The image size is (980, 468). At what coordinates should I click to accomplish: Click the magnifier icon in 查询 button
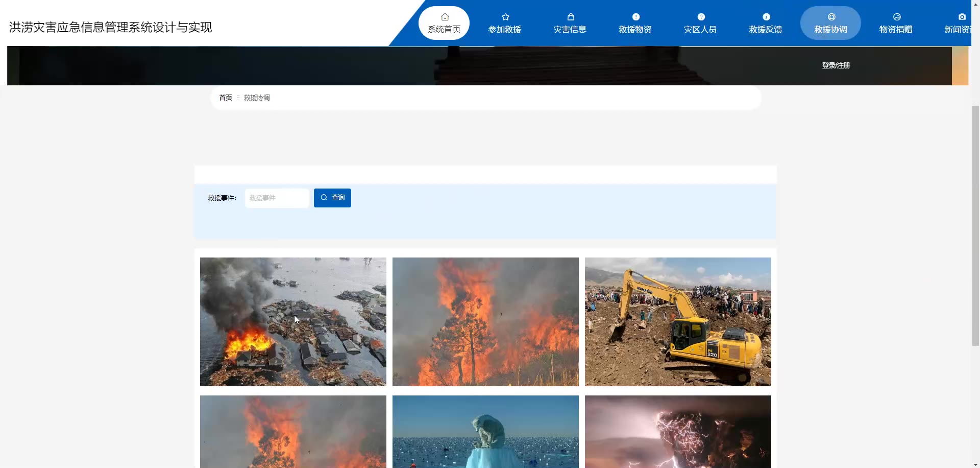[x=324, y=197]
